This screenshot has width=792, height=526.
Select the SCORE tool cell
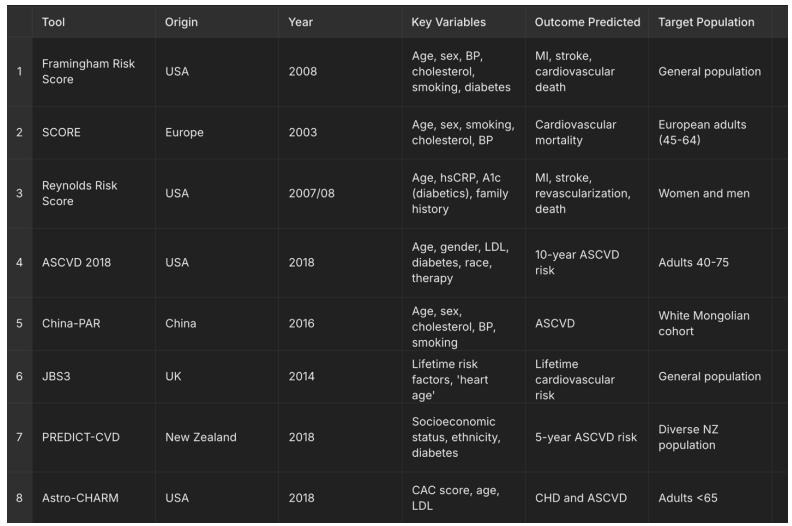pos(61,133)
